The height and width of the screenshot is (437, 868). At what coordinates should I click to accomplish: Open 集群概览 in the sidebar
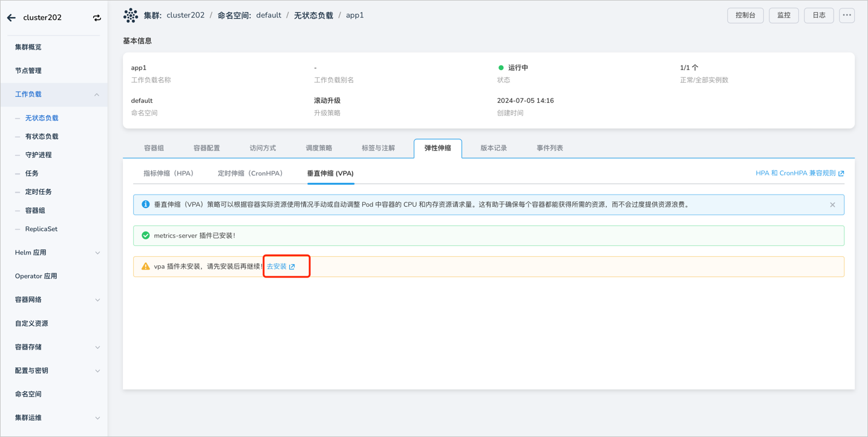28,47
